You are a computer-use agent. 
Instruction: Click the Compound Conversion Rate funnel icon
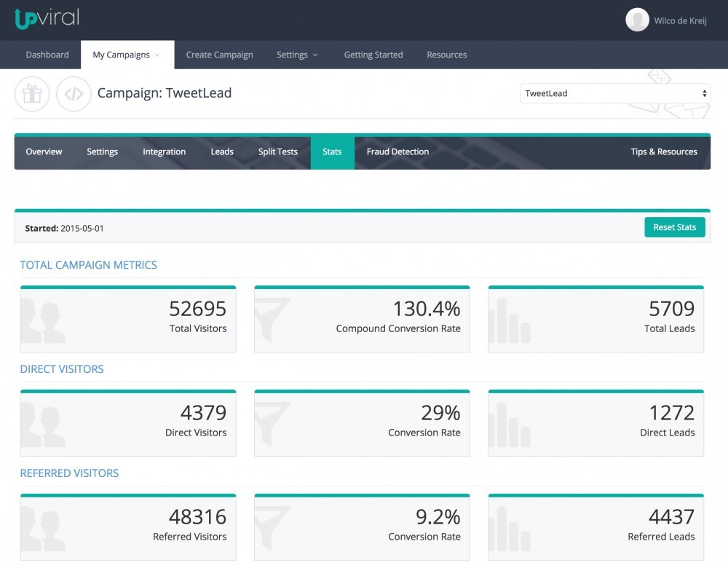[x=272, y=319]
